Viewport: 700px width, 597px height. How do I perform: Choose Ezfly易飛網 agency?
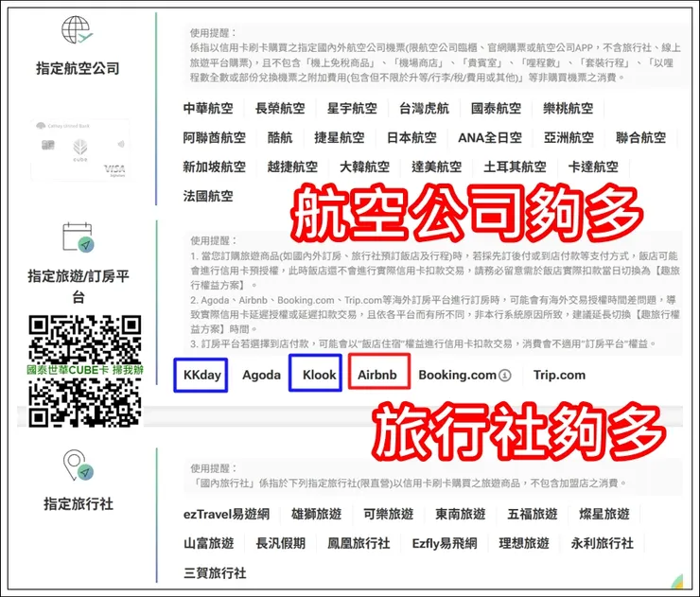click(x=445, y=543)
